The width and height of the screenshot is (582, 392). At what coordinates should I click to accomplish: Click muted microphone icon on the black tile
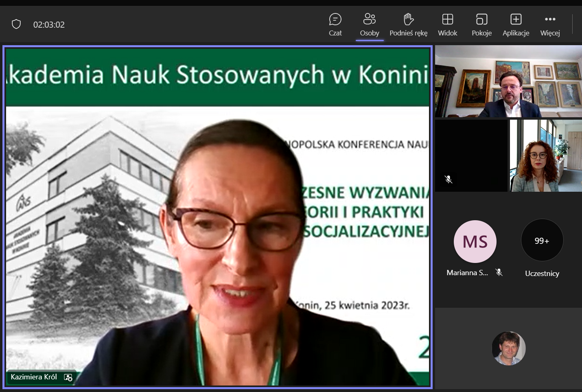point(449,179)
